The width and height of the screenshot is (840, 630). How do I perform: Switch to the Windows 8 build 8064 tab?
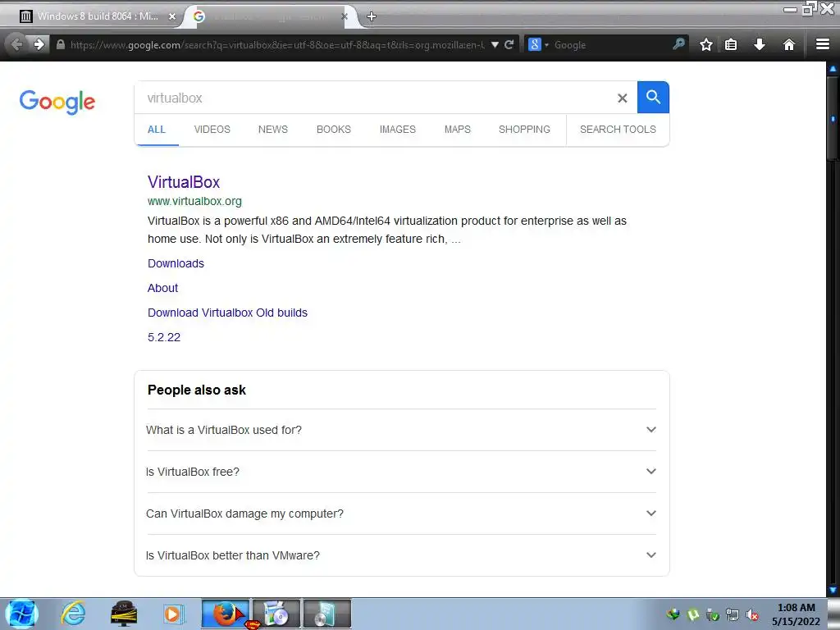(x=98, y=16)
